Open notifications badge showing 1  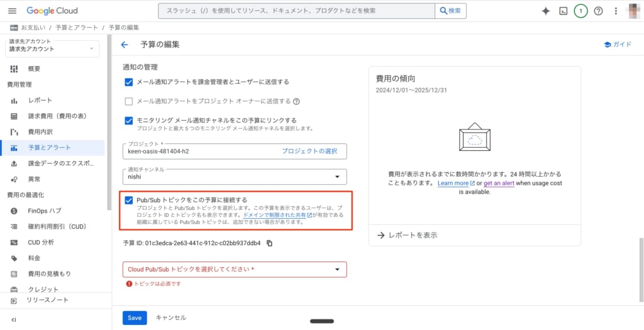[x=580, y=11]
